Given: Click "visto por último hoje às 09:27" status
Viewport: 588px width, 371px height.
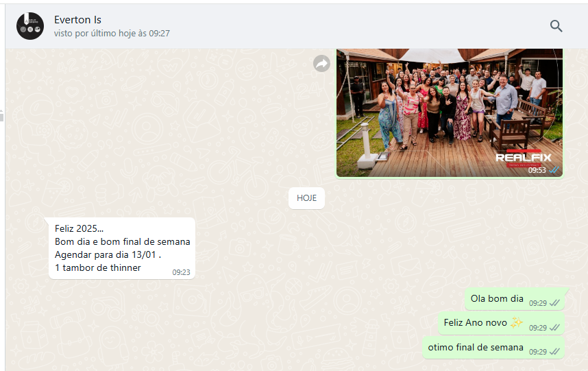Looking at the screenshot, I should pos(112,33).
